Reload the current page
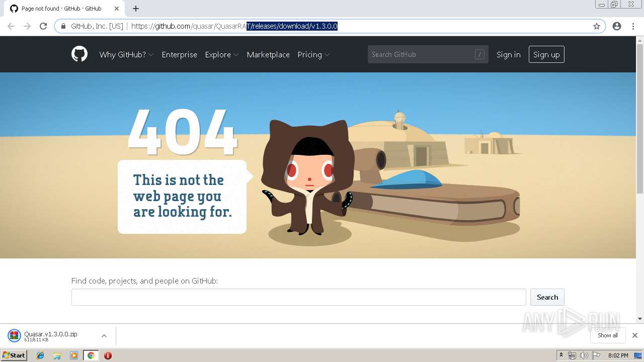This screenshot has width=644, height=362. click(43, 26)
